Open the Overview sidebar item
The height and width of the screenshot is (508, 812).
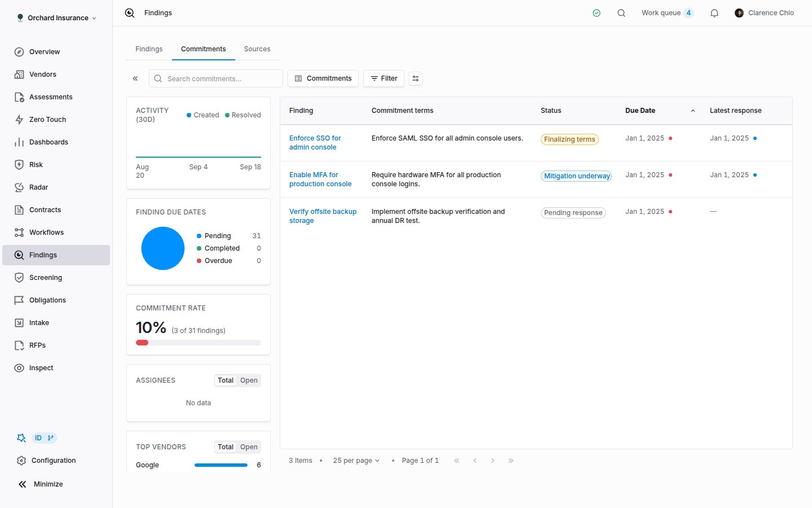(x=56, y=52)
